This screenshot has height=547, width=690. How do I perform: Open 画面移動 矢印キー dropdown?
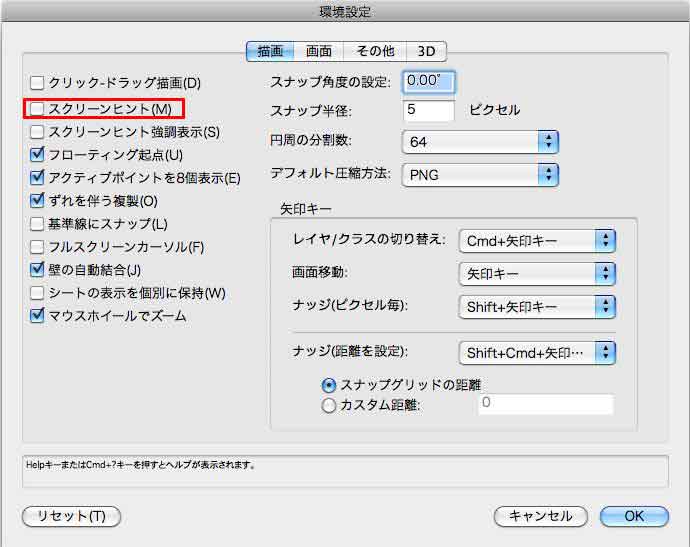click(536, 273)
